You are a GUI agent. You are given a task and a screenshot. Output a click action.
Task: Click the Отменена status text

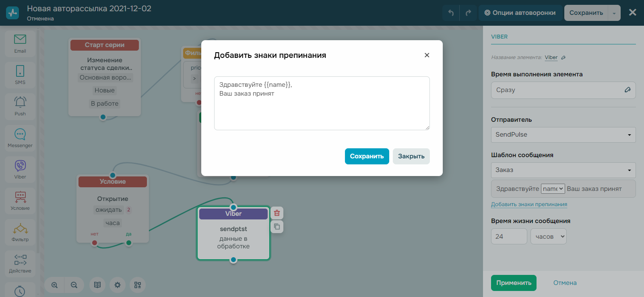[40, 18]
